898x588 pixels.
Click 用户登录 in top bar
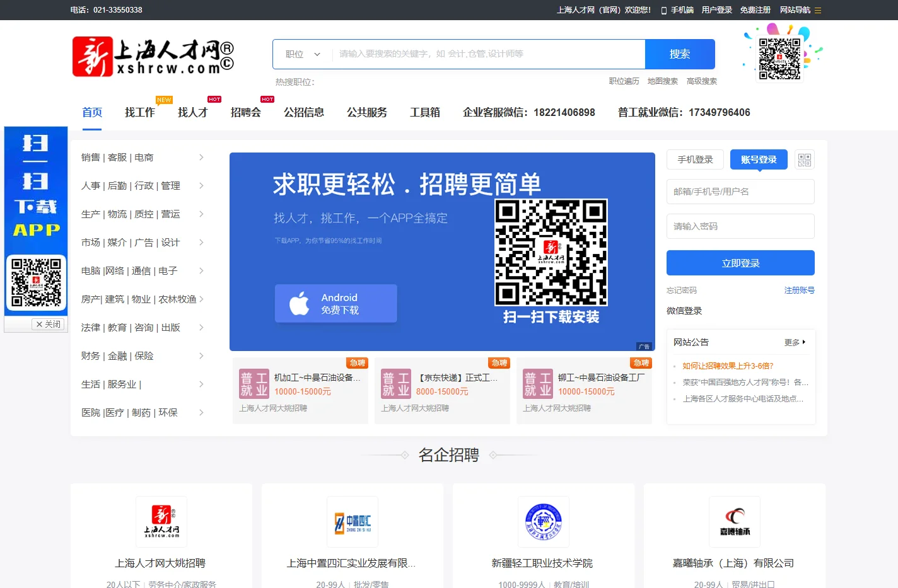[717, 10]
